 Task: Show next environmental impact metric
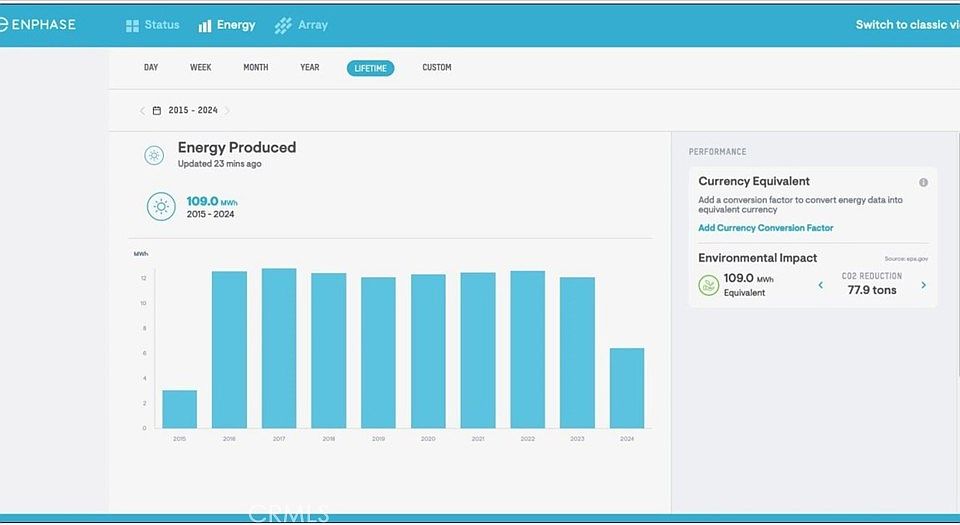point(923,285)
